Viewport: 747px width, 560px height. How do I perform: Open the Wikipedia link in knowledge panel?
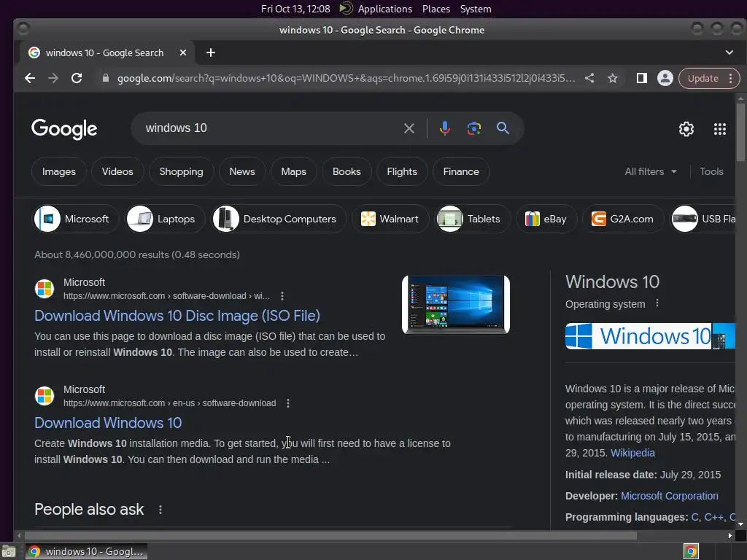632,453
